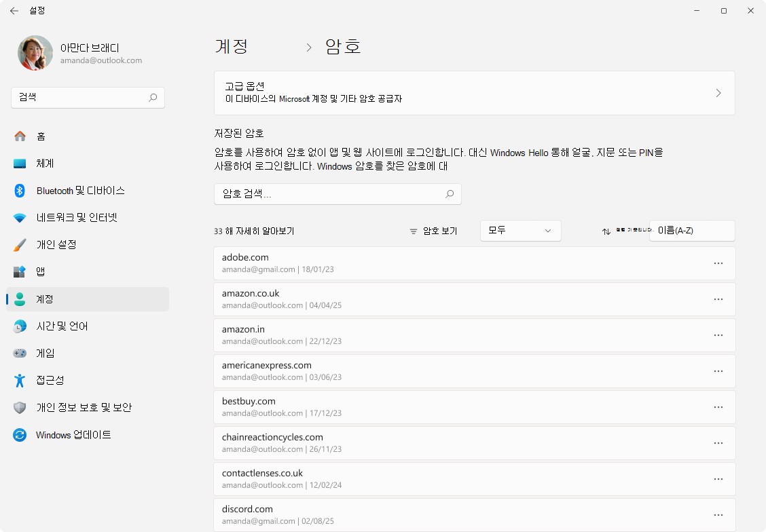Open the discord.com password entry
Viewport: 766px width, 532px height.
point(475,515)
